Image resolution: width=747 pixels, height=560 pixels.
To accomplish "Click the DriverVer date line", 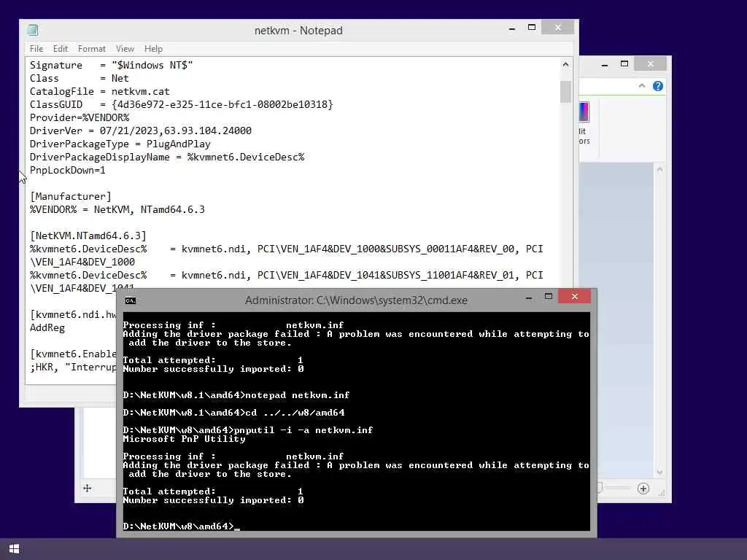I will point(141,131).
